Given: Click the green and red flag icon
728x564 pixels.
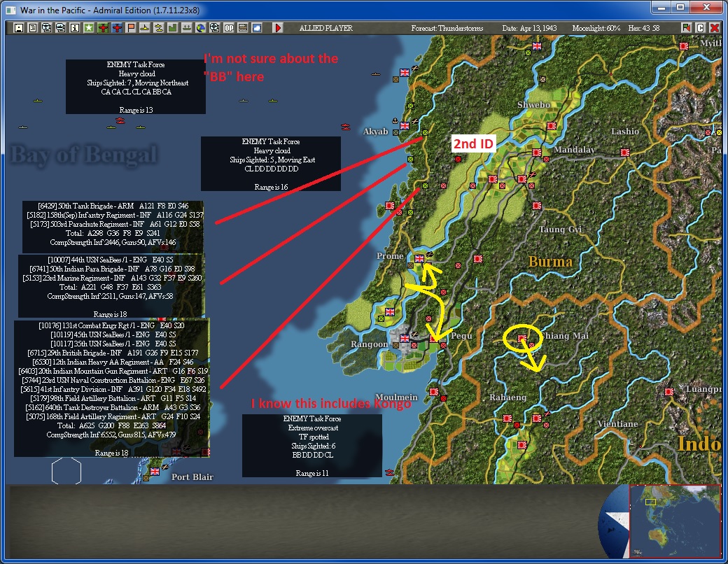Looking at the screenshot, I should point(686,28).
